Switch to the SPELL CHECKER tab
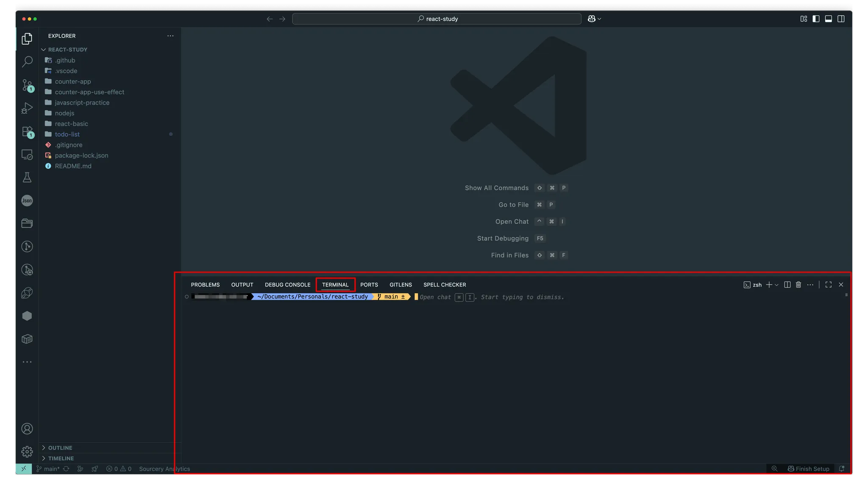The width and height of the screenshot is (868, 495). (x=445, y=285)
